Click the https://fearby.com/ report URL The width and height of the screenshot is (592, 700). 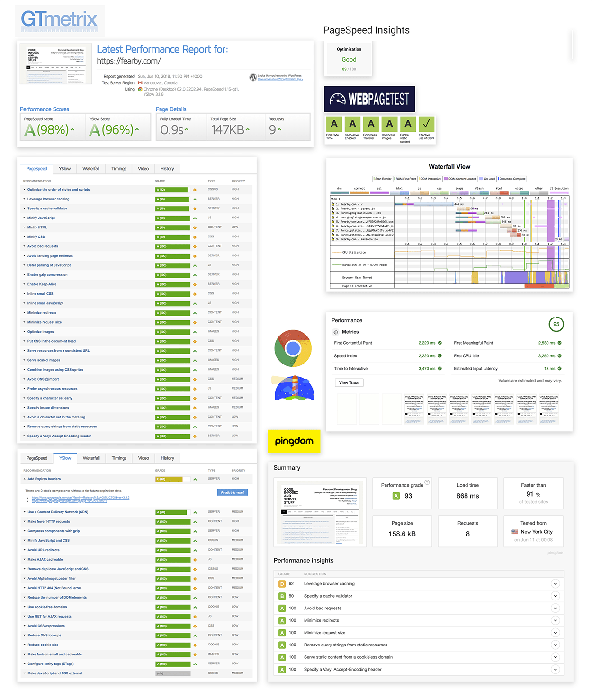pos(129,61)
